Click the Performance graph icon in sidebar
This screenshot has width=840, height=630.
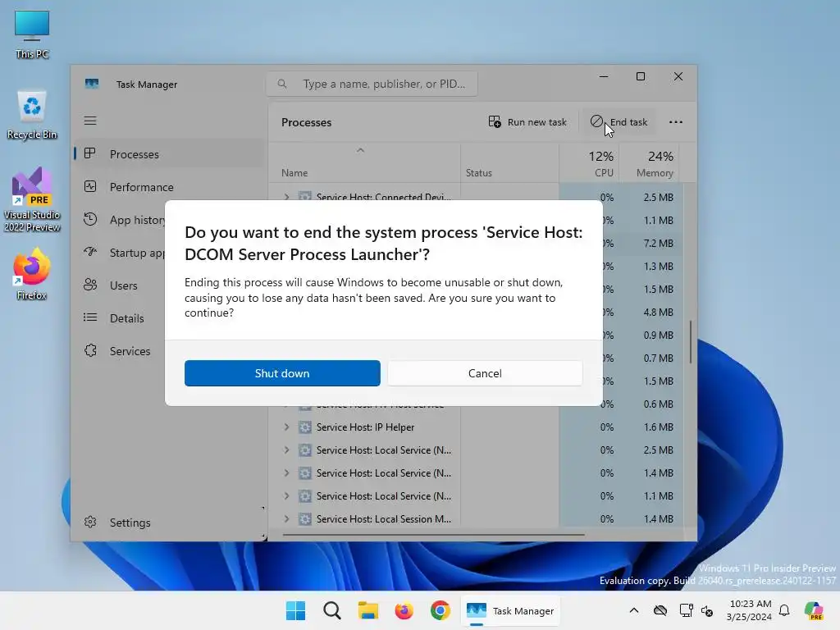coord(90,186)
